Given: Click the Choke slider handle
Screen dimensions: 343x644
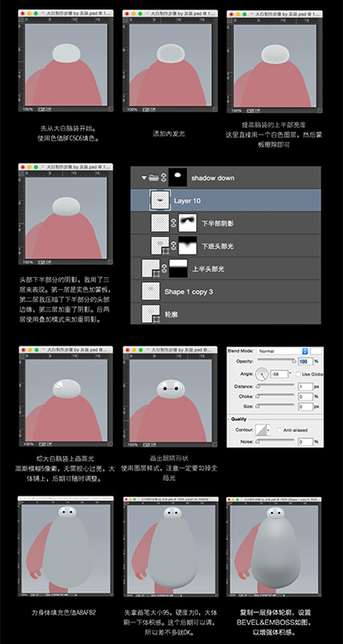Looking at the screenshot, I should [x=258, y=397].
